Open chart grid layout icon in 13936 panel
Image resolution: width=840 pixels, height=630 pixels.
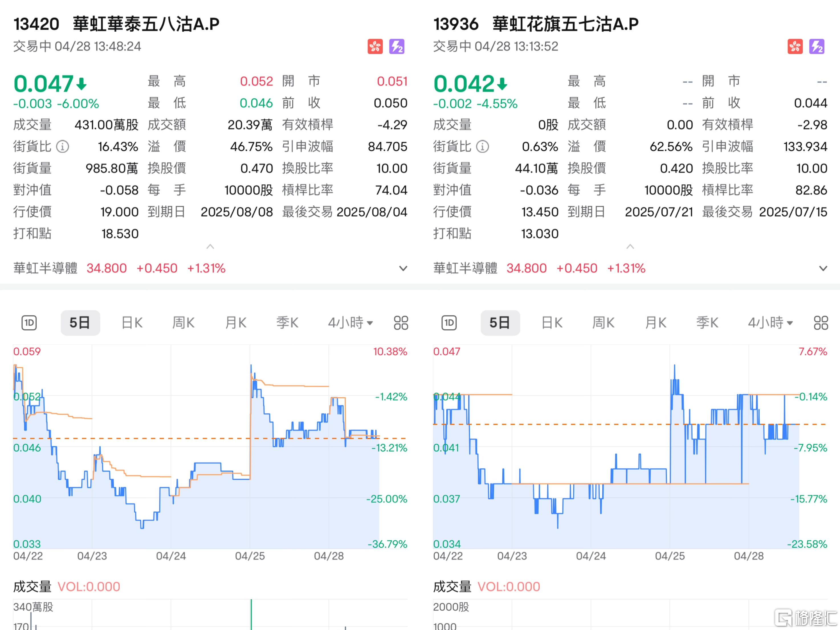[x=821, y=323]
